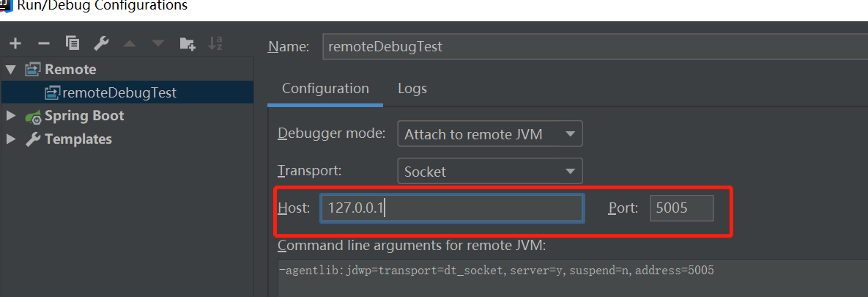This screenshot has width=868, height=297.
Task: Collapse the Remote tree node
Action: pos(10,70)
